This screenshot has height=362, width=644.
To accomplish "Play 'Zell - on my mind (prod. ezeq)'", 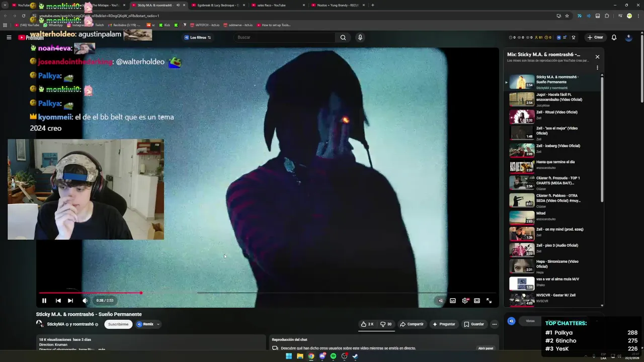I will coord(553,233).
